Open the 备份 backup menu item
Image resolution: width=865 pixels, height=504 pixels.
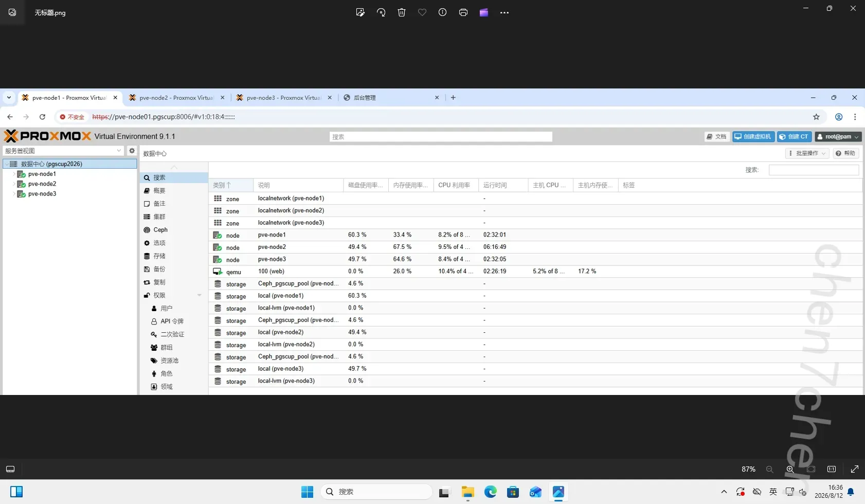pyautogui.click(x=174, y=269)
